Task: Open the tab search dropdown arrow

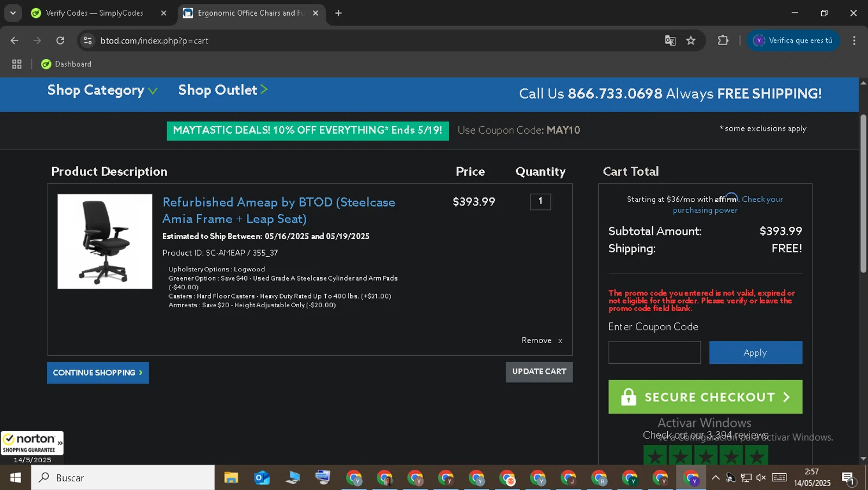Action: click(13, 13)
